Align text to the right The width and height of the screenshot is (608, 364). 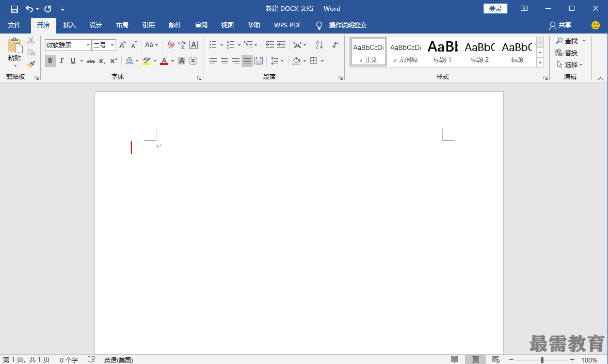(x=236, y=61)
